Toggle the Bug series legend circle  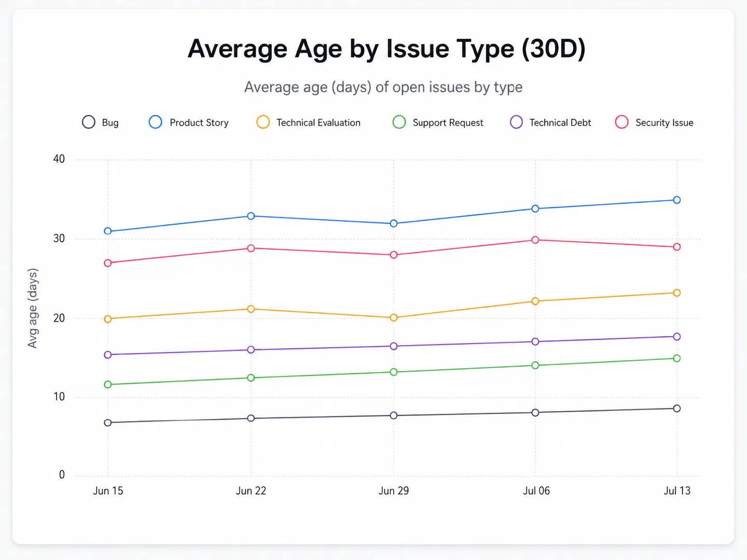(x=89, y=122)
